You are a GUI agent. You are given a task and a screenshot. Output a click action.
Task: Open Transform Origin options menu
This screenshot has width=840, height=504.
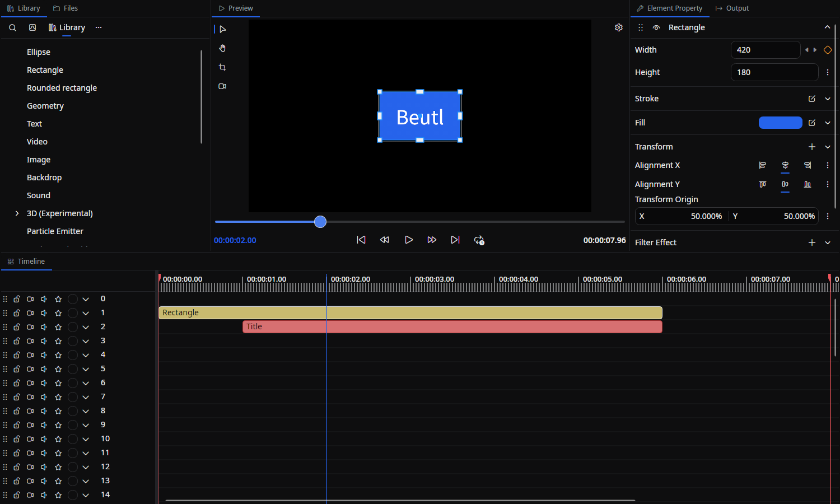(828, 216)
